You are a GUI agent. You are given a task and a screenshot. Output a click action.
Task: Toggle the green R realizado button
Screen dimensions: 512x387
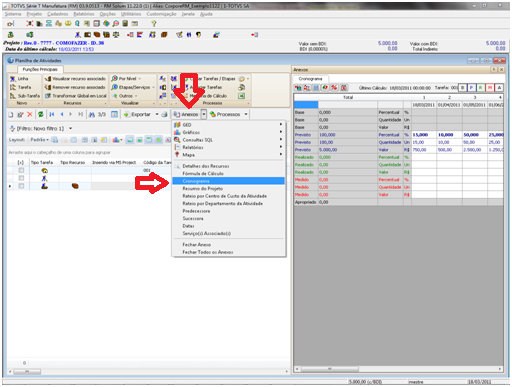pos(481,88)
